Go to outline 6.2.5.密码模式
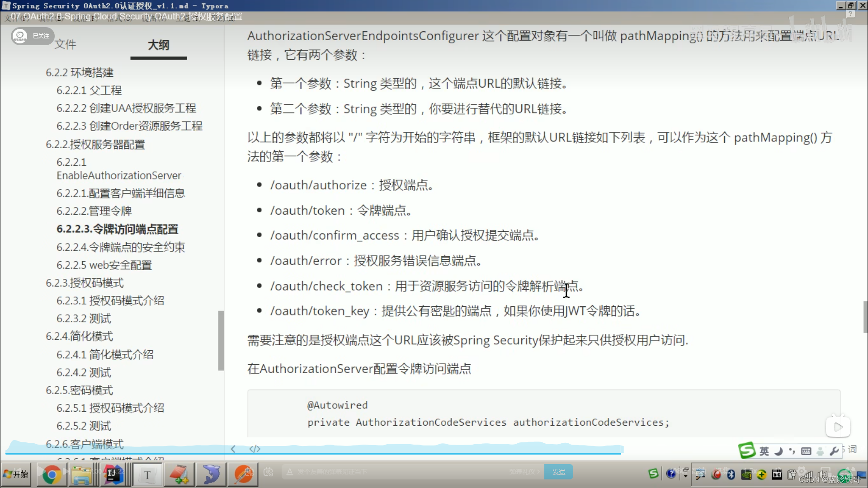The height and width of the screenshot is (488, 868). coord(80,390)
